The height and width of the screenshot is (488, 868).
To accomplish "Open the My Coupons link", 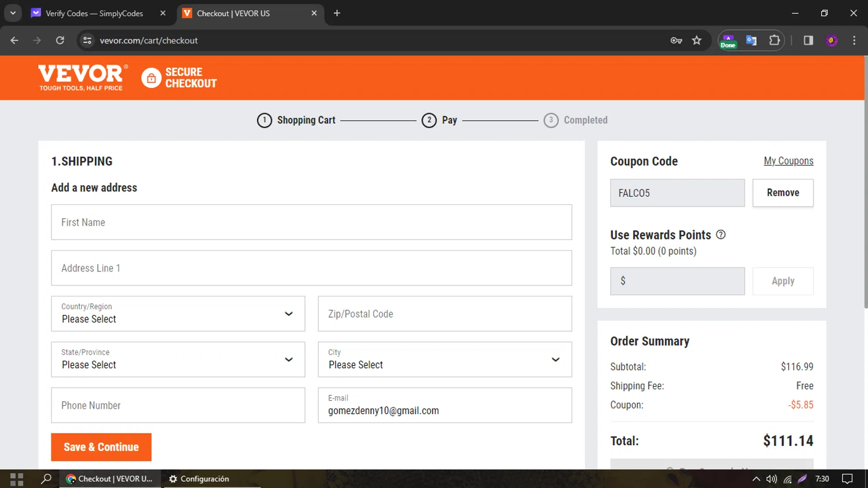I will point(789,161).
